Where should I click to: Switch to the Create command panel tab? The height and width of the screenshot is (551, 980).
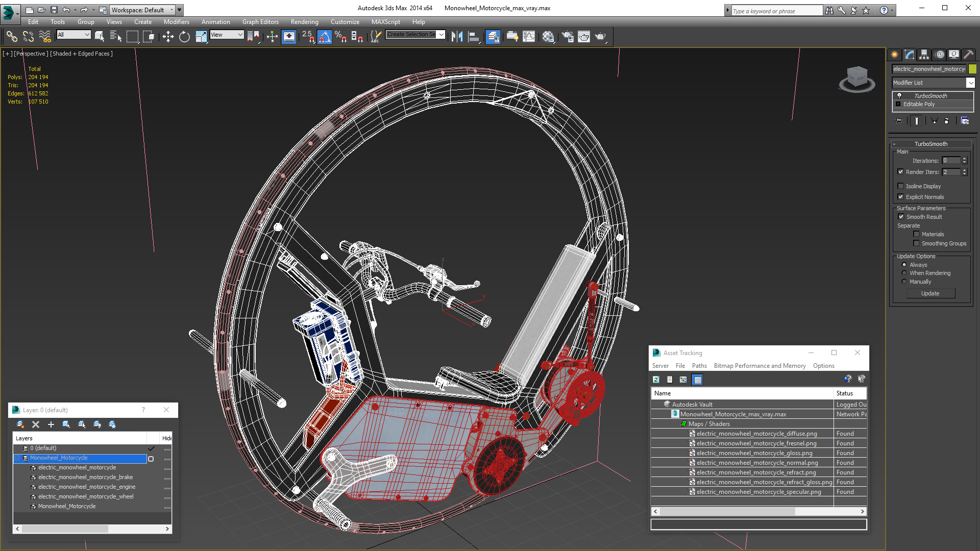click(895, 55)
